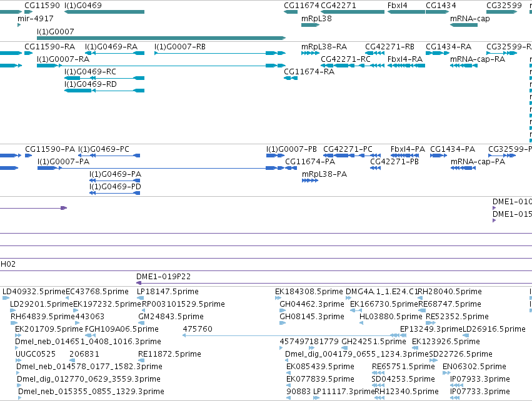Click transcript CG1434-RA label
Image resolution: width=532 pixels, height=401 pixels.
coord(448,46)
